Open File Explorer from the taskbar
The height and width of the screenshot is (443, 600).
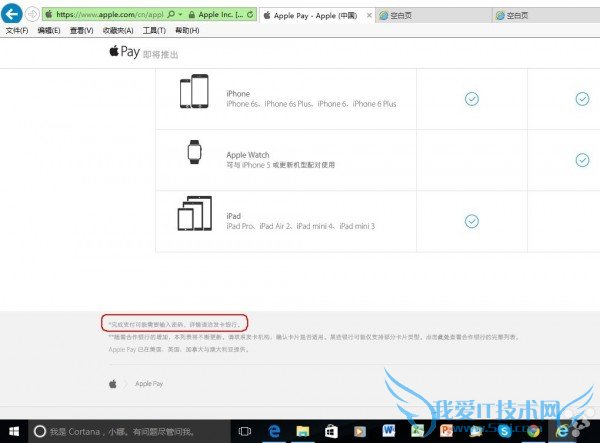point(303,432)
